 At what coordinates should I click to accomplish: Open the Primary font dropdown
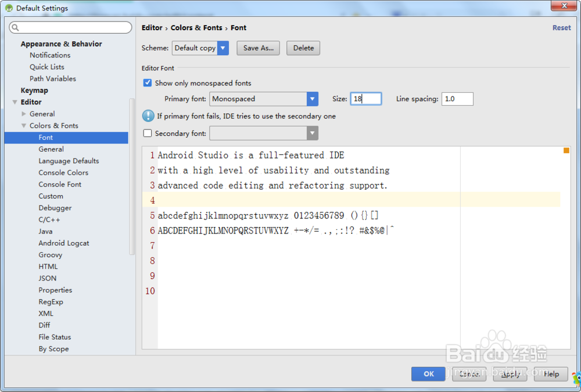(x=313, y=99)
